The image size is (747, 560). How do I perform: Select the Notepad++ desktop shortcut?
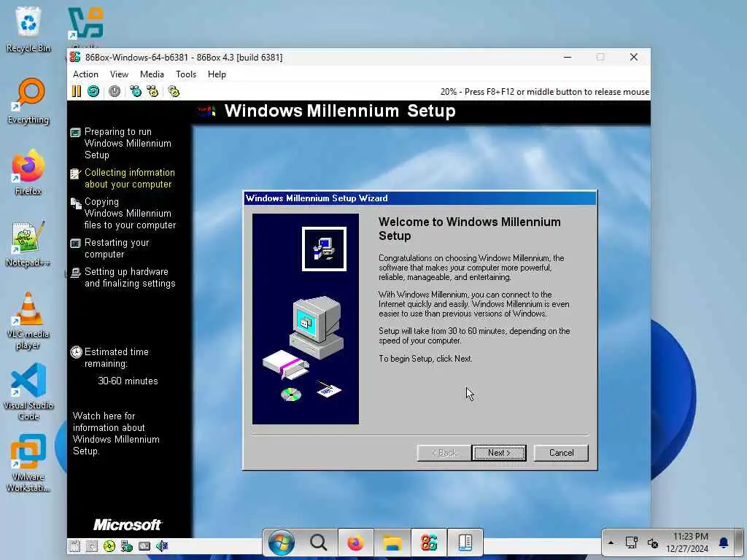coord(28,244)
